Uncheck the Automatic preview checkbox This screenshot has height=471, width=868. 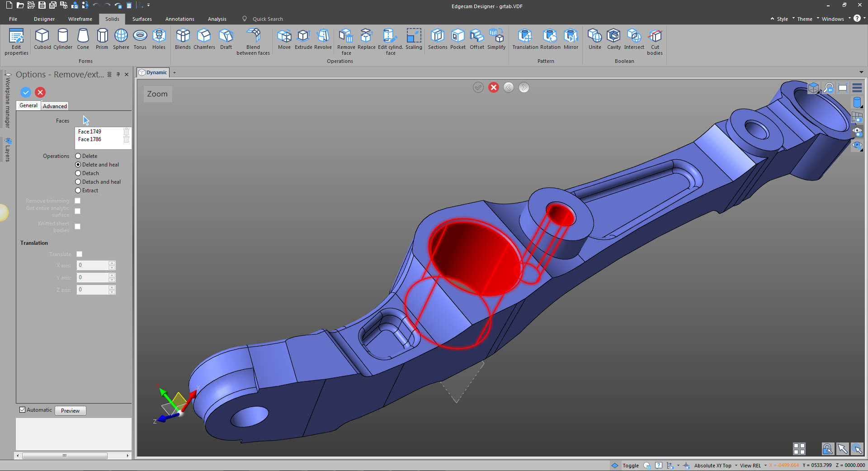[22, 410]
